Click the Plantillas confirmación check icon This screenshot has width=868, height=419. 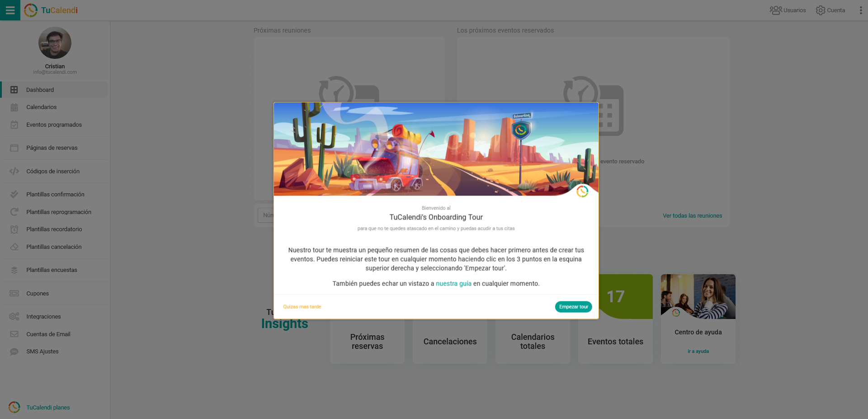point(14,194)
